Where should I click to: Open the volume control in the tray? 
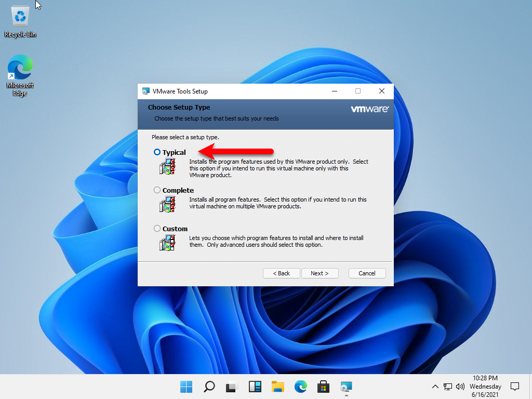click(460, 387)
